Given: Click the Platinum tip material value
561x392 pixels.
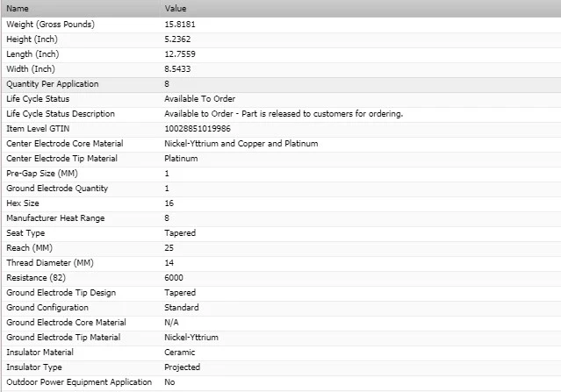Looking at the screenshot, I should click(x=181, y=158).
